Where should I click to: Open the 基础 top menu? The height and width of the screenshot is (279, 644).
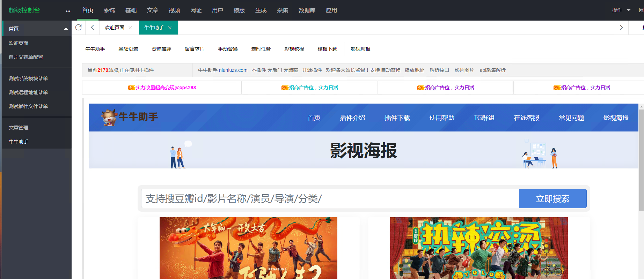coord(131,10)
